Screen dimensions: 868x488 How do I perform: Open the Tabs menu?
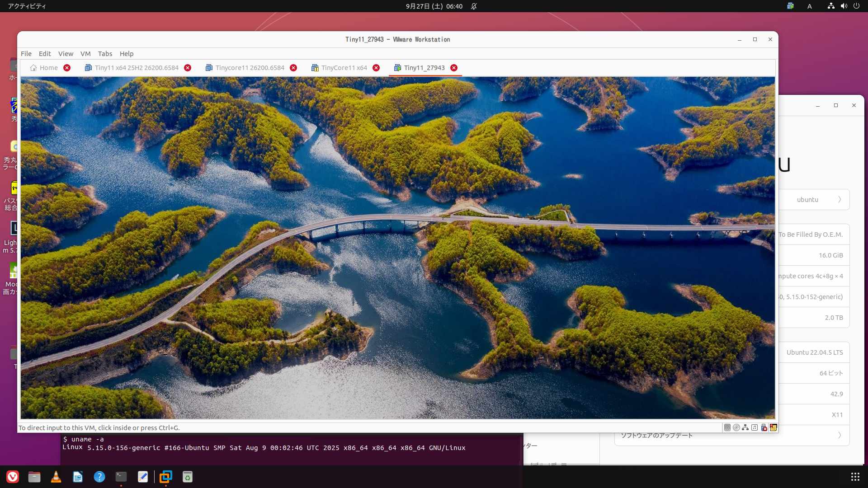(x=105, y=53)
